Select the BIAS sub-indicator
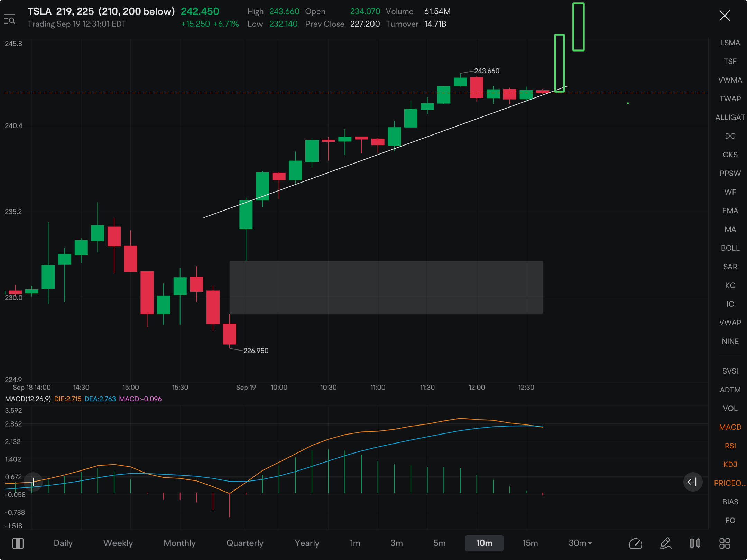 click(730, 502)
